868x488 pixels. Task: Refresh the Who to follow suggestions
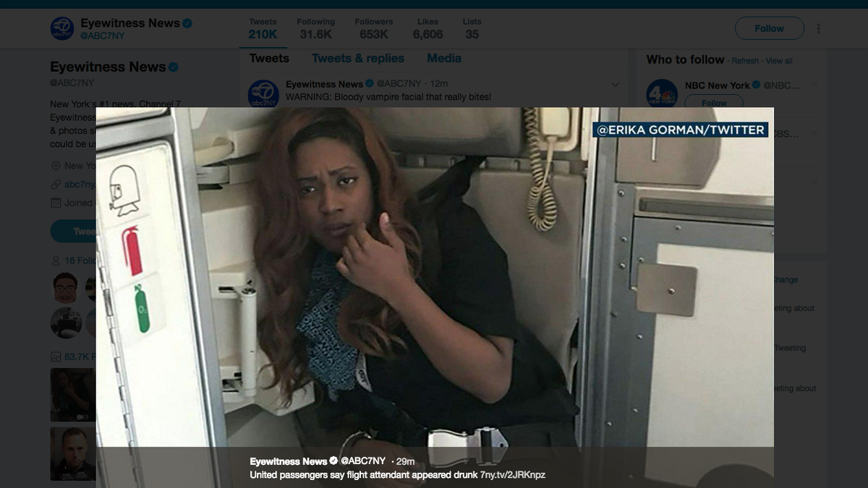[x=745, y=61]
